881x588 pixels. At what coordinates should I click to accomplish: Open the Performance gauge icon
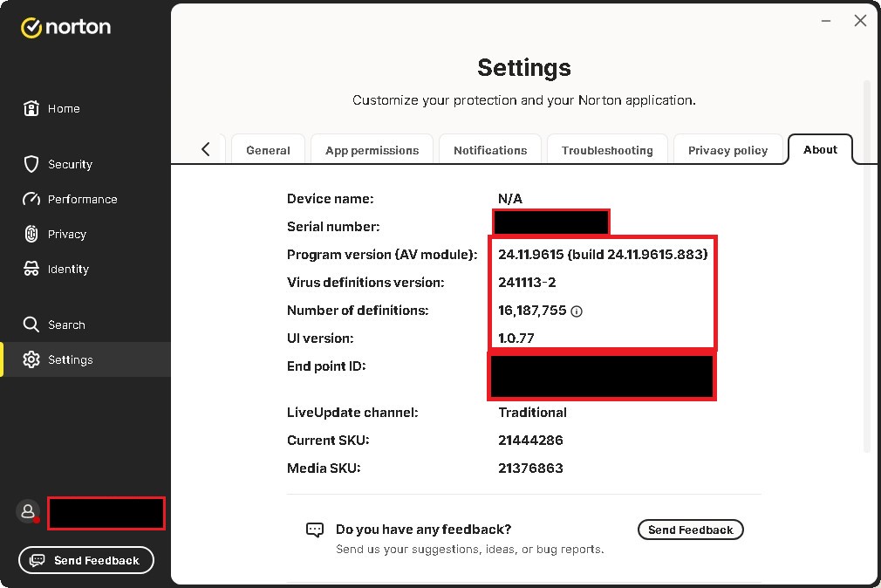click(31, 199)
